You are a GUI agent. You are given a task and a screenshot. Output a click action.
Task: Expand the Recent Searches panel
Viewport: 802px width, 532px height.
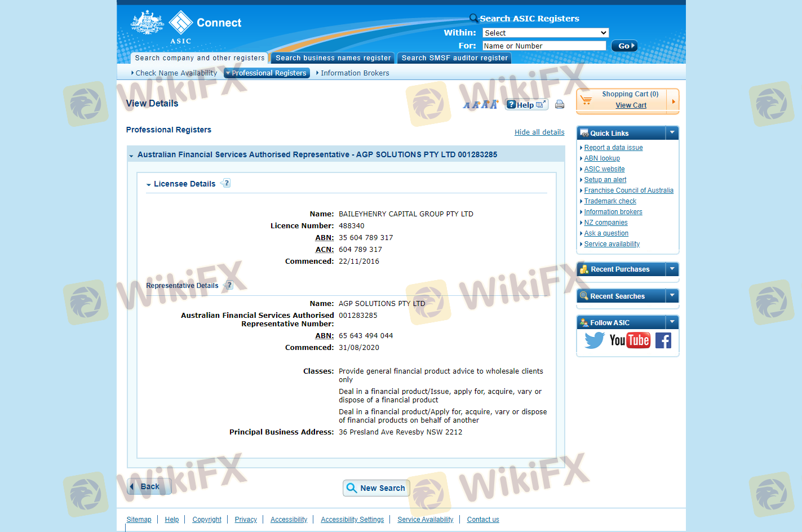672,296
